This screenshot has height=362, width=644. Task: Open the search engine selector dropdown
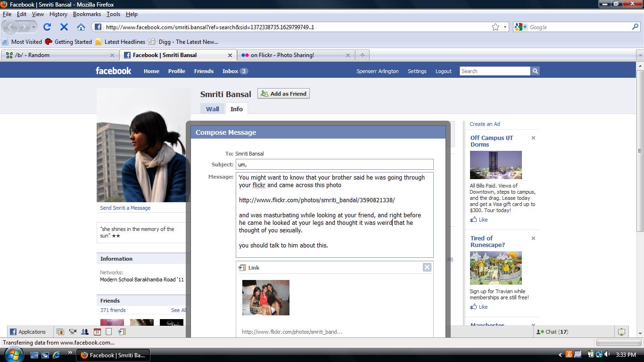pos(520,27)
